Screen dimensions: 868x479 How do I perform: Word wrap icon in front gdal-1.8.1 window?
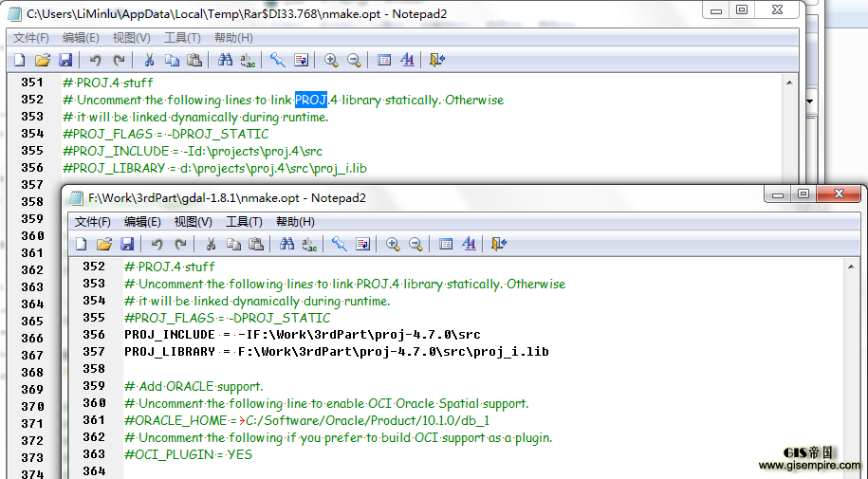(362, 244)
